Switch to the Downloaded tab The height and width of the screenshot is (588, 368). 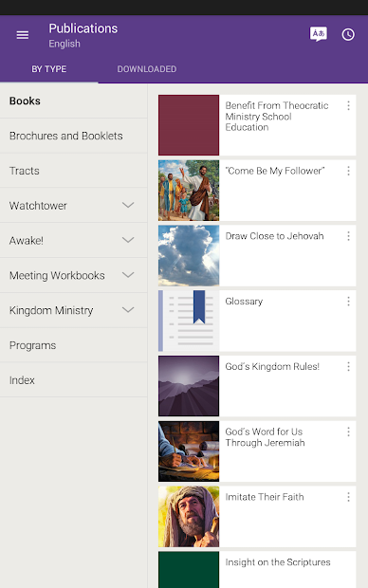tap(147, 69)
